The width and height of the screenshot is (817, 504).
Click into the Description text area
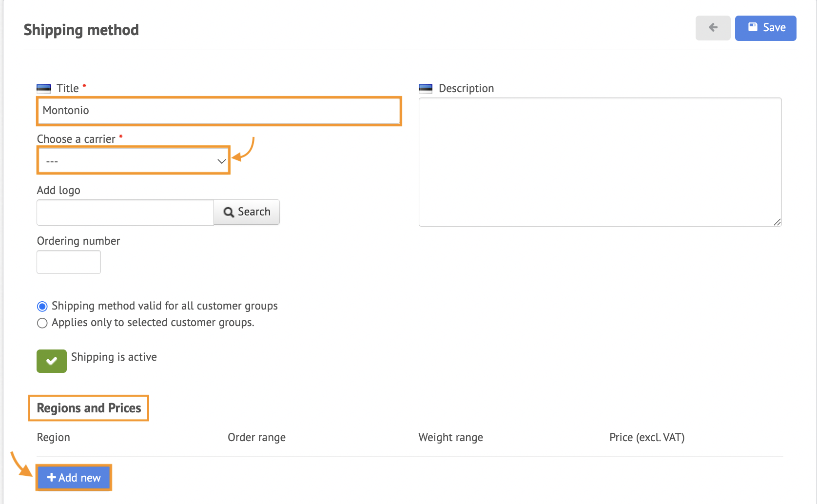point(600,162)
